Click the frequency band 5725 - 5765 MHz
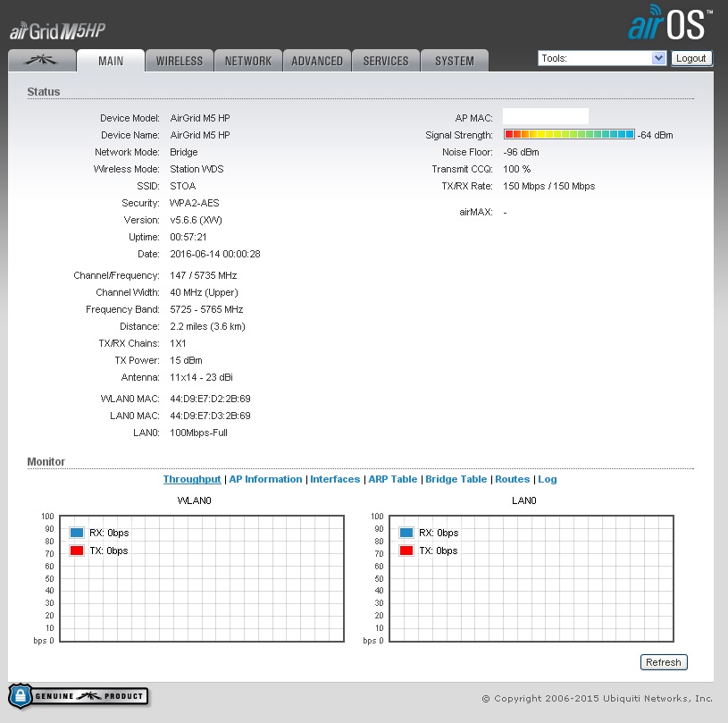 point(206,309)
